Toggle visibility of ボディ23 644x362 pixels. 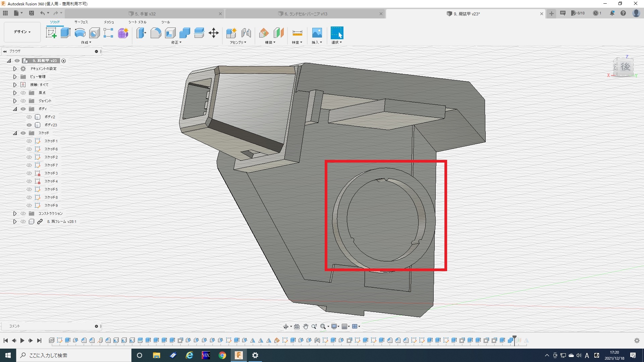coord(29,125)
